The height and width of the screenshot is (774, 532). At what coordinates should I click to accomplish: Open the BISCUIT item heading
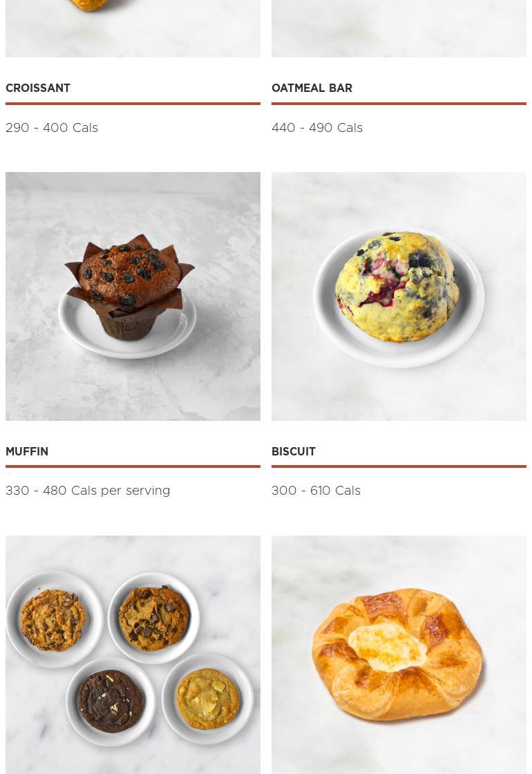click(294, 451)
